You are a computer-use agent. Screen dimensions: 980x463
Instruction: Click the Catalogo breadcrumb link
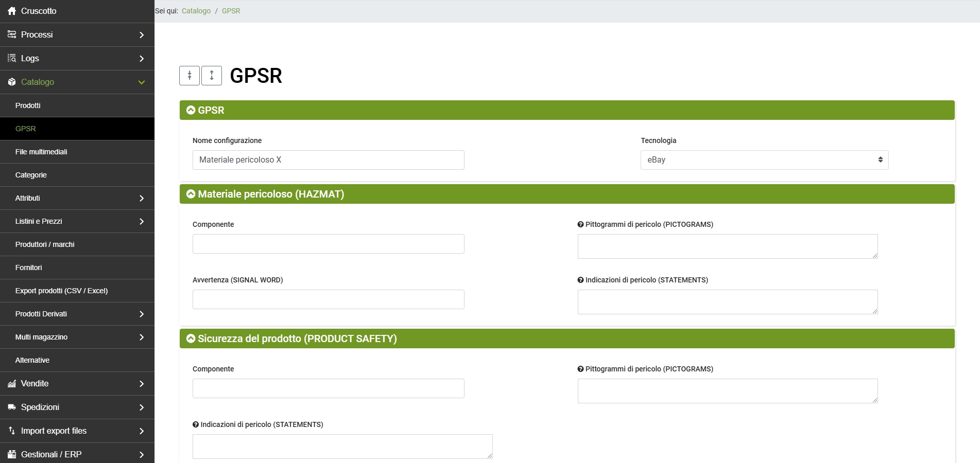[x=196, y=11]
